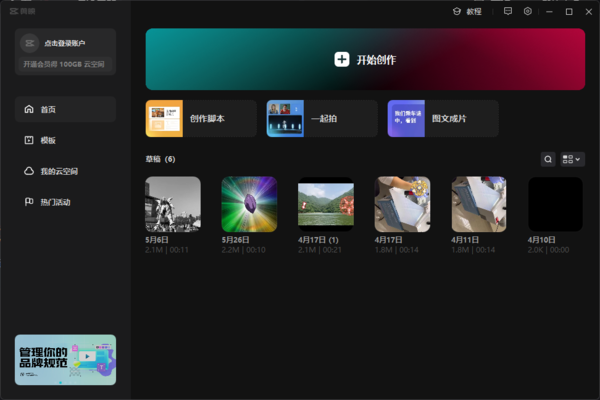Click the search icon above the drafts

548,159
